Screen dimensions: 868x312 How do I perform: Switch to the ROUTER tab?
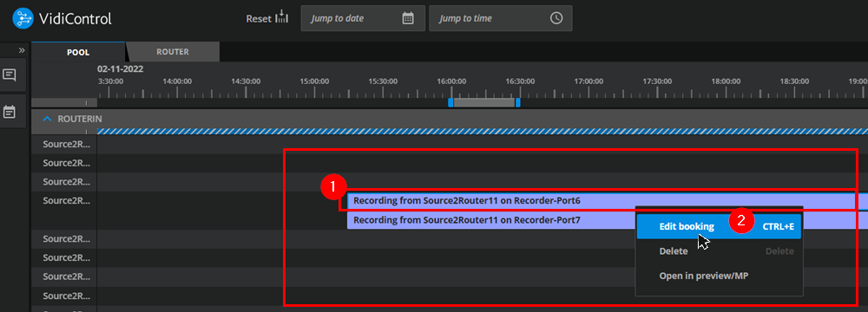173,52
